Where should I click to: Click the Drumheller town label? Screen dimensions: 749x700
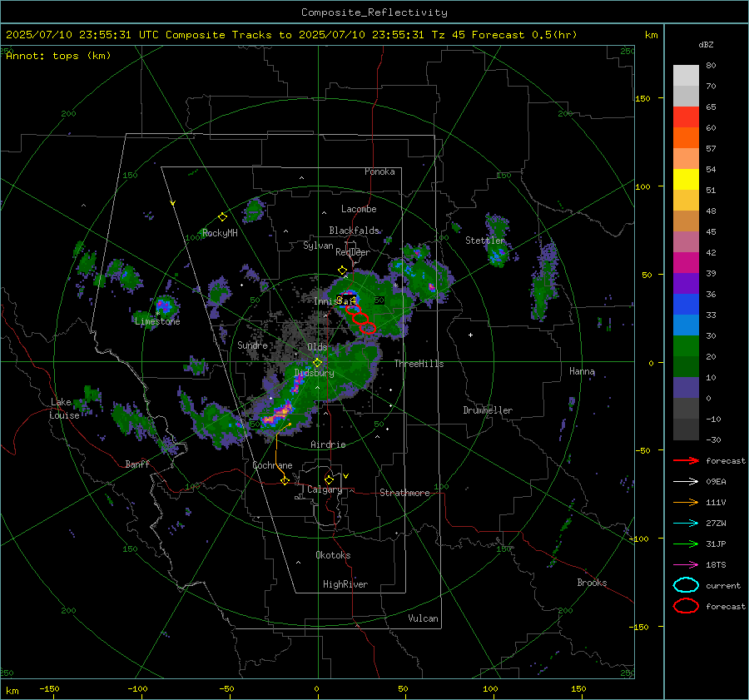[488, 410]
